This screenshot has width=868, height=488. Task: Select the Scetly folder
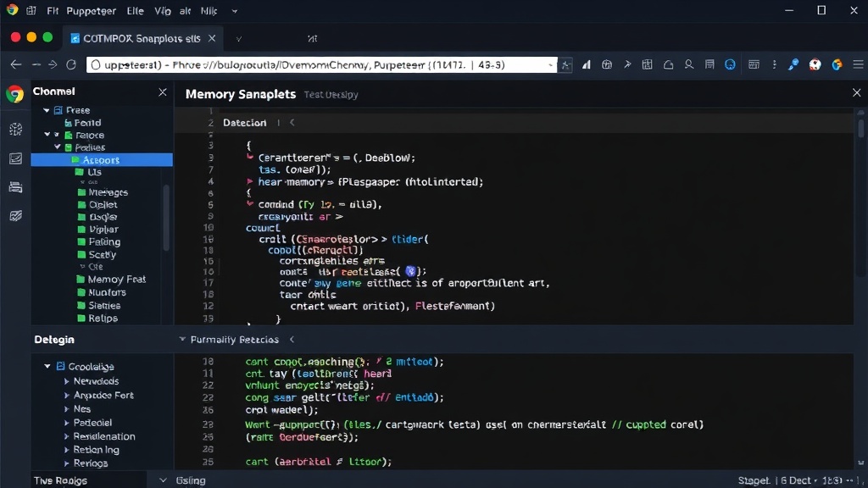tap(97, 254)
